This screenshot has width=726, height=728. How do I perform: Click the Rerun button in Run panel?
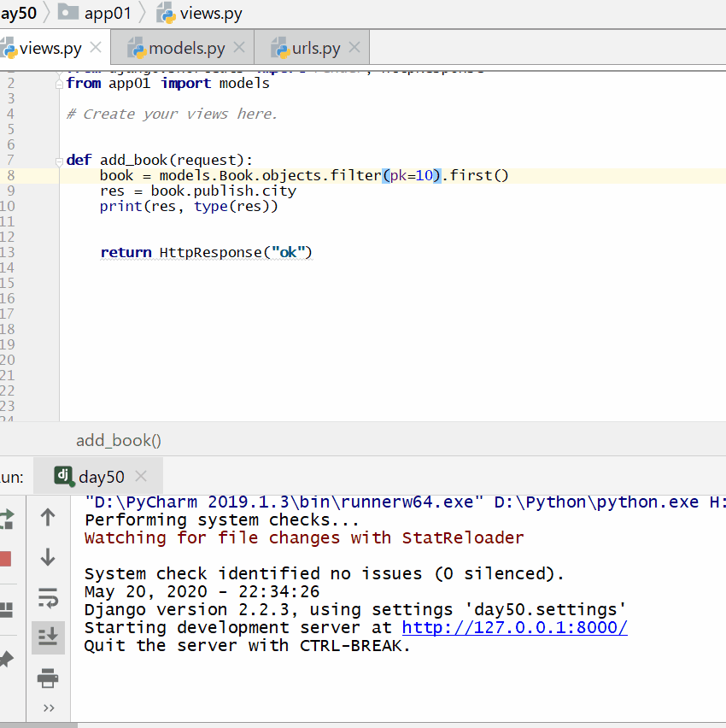pyautogui.click(x=7, y=518)
